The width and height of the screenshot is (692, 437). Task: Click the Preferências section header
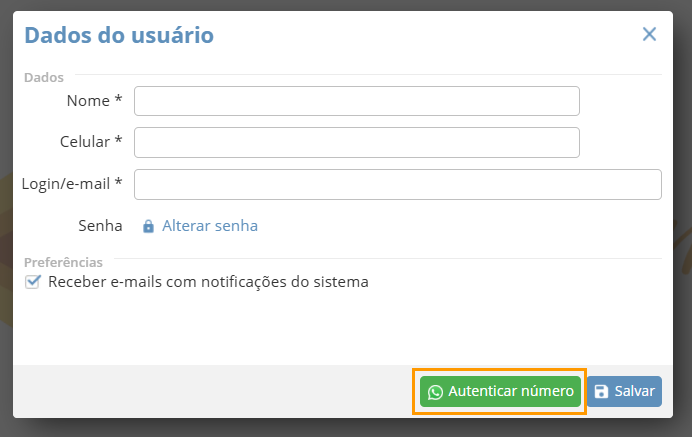(x=63, y=262)
